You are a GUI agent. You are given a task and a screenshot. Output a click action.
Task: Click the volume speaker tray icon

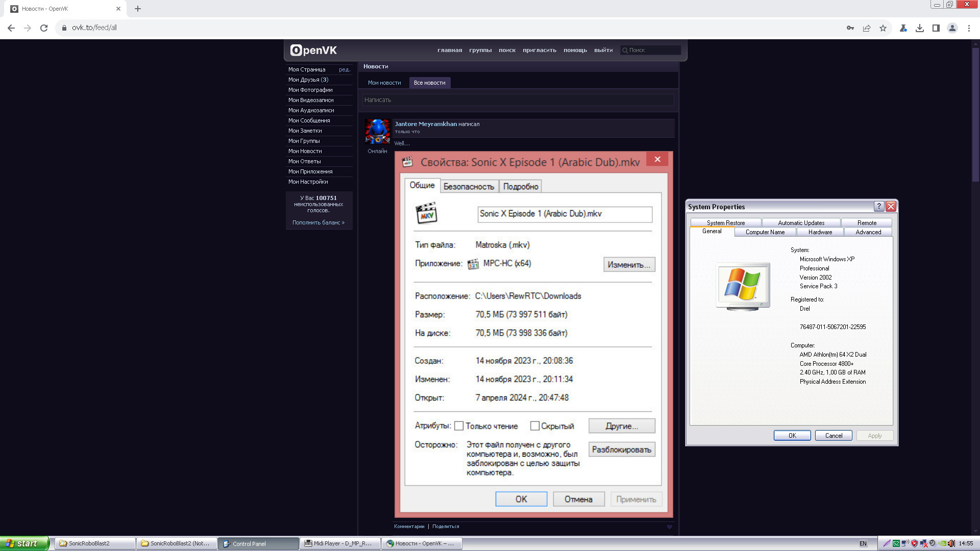[951, 543]
